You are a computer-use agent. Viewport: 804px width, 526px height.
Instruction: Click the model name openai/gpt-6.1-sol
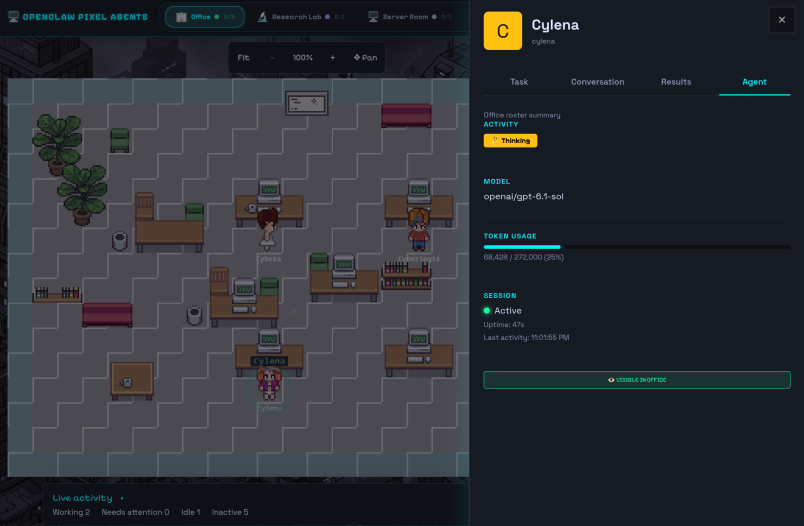tap(523, 196)
